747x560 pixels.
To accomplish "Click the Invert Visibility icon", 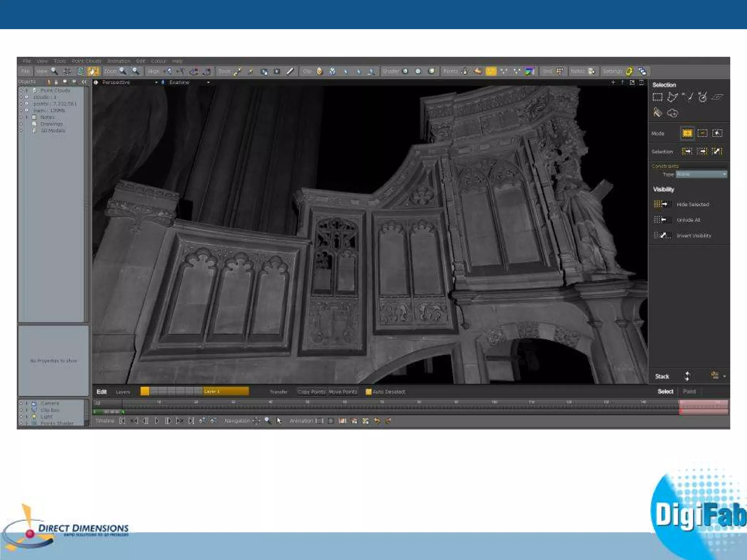I will coord(661,236).
